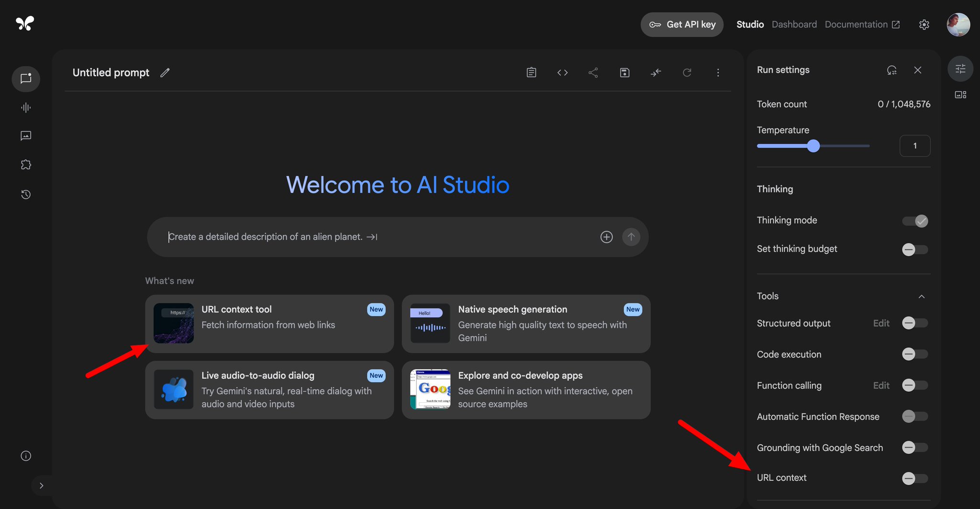This screenshot has width=980, height=509.
Task: Edit the Untitled prompt title with the pencil
Action: [165, 73]
